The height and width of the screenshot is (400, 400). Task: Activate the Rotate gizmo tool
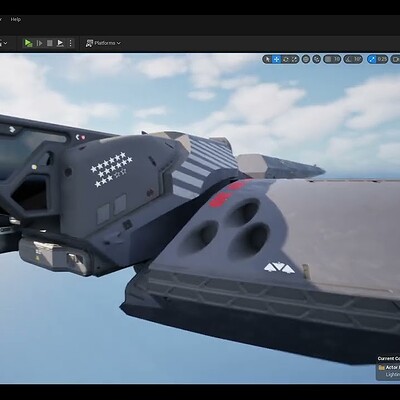286,59
